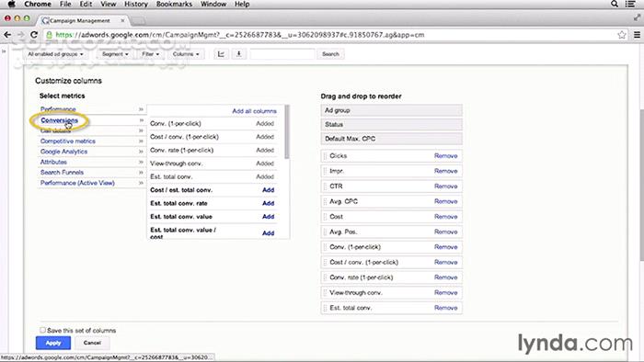
Task: Open Spotlight search magnifier icon
Action: tap(615, 4)
